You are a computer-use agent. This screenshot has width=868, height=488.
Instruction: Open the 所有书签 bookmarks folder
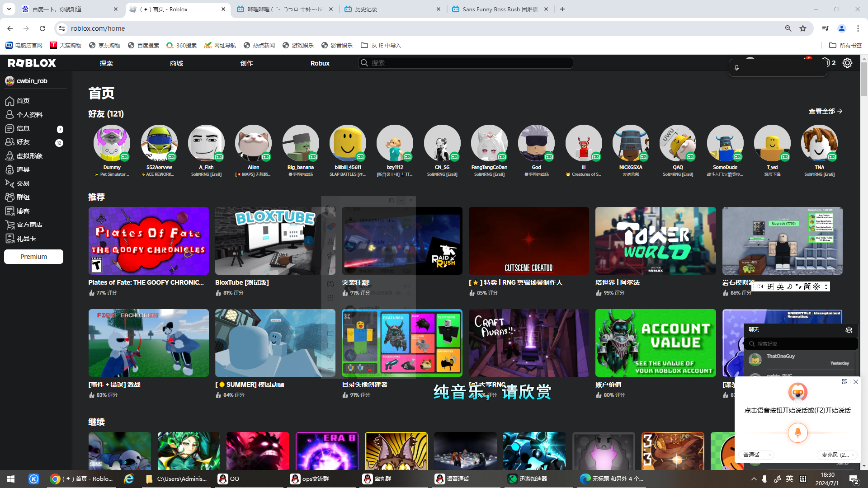845,45
